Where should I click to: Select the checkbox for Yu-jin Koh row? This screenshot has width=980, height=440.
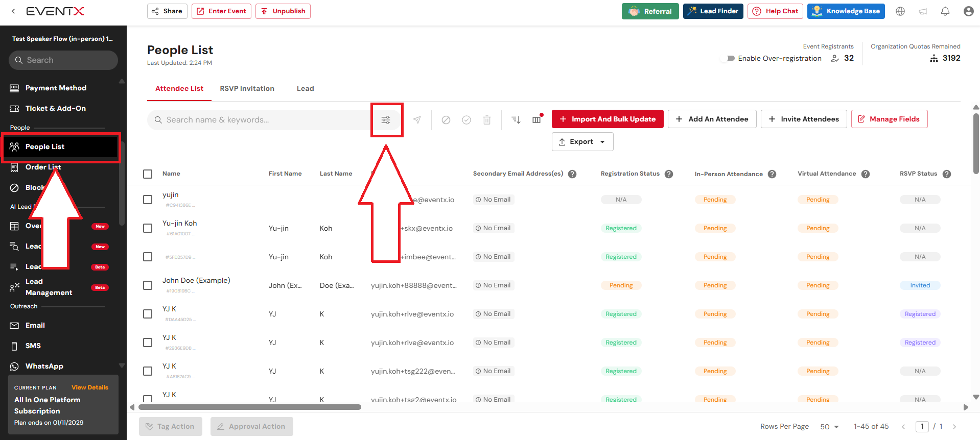(148, 228)
